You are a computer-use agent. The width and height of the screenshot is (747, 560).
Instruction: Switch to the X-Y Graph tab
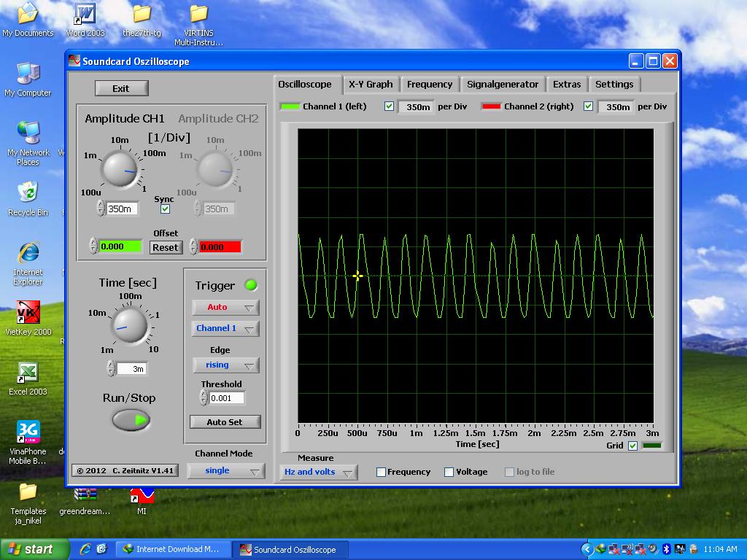[371, 85]
